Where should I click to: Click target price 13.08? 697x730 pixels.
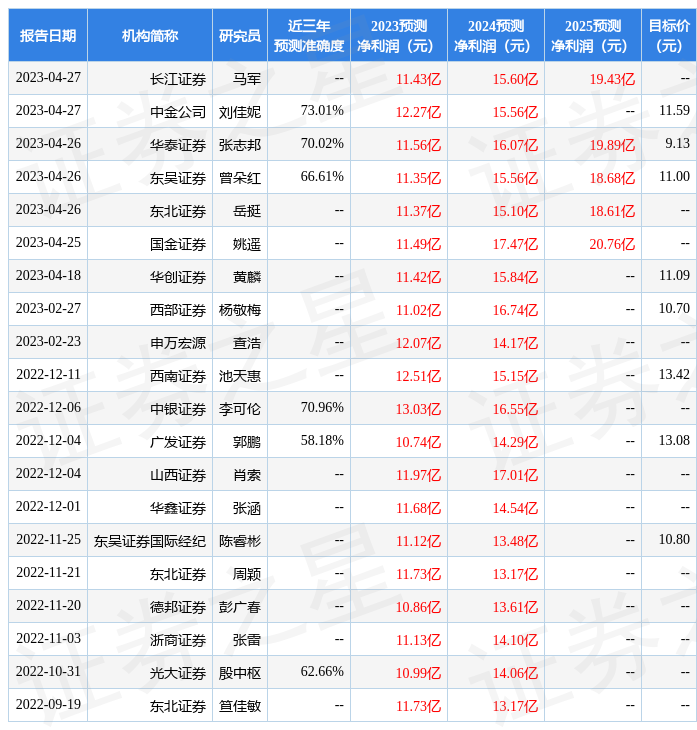(674, 441)
